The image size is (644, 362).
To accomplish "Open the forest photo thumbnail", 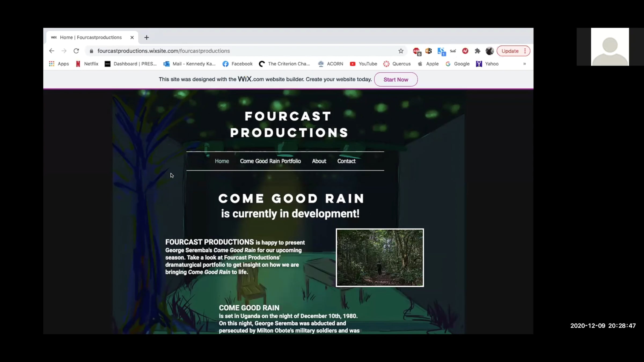I will point(380,258).
